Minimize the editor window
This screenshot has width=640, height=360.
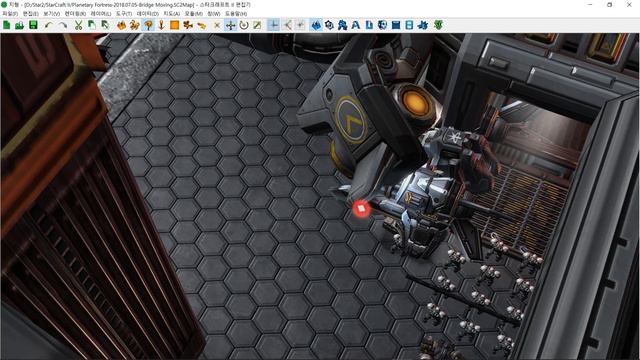coord(590,4)
